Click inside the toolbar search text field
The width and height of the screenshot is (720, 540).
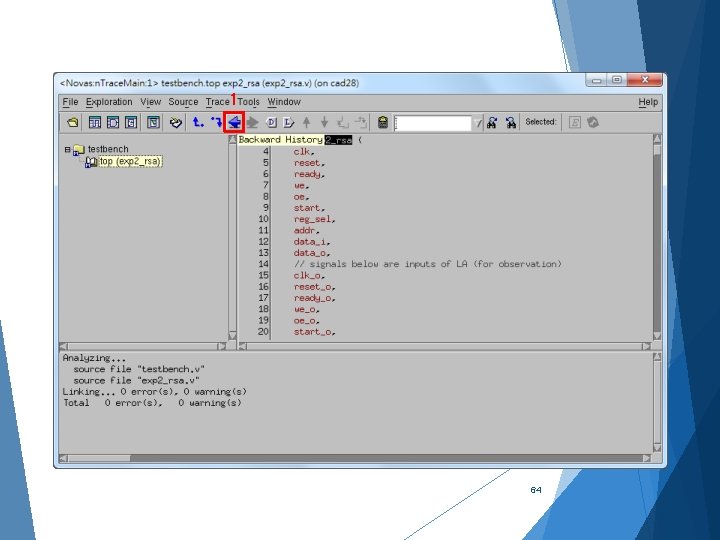tap(433, 123)
